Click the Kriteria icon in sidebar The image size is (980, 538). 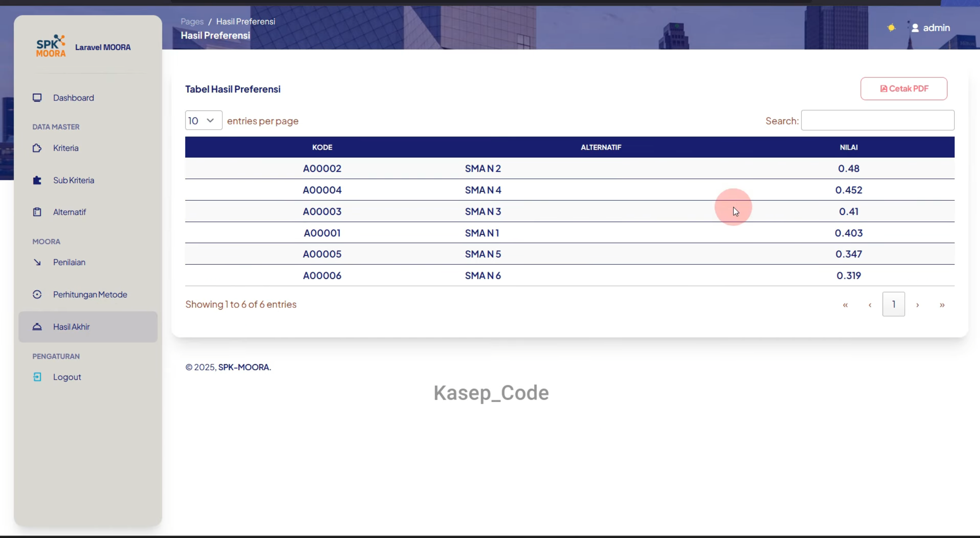click(37, 148)
